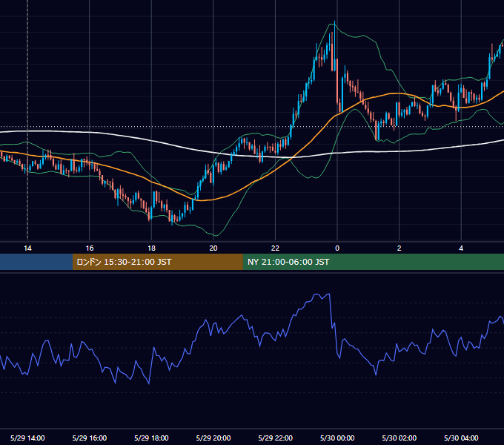Screen dimensions: 504x445
Task: Click the 2 hour axis label
Action: (399, 248)
